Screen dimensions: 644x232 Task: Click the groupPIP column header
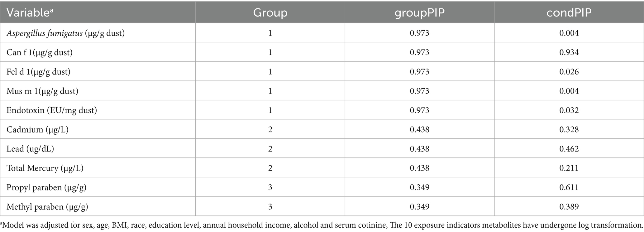(x=419, y=12)
